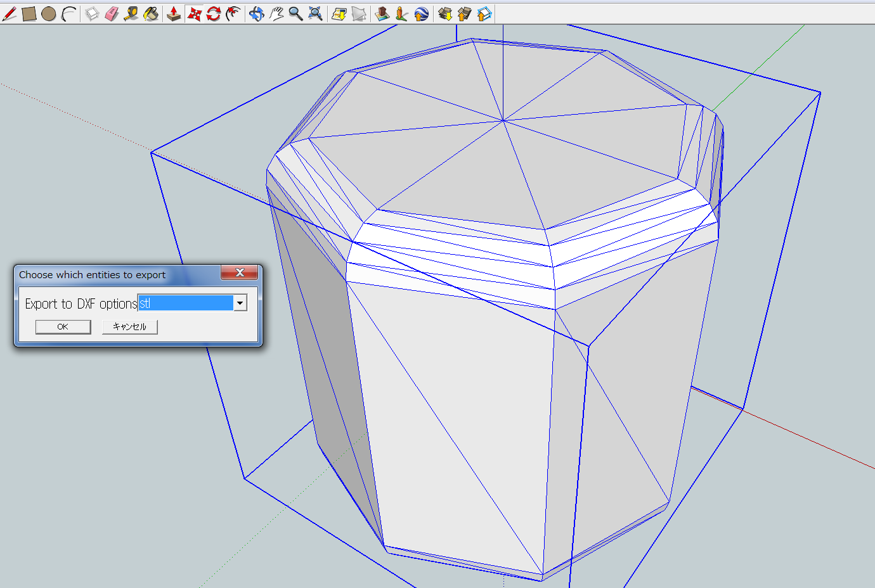Switch to the Orbit tool
Image resolution: width=875 pixels, height=588 pixels.
(257, 13)
